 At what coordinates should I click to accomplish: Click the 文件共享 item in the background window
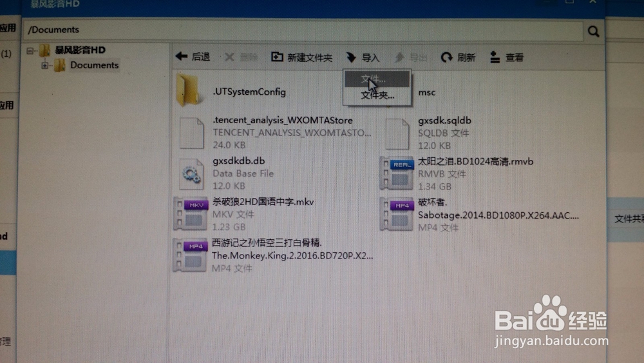pos(629,219)
